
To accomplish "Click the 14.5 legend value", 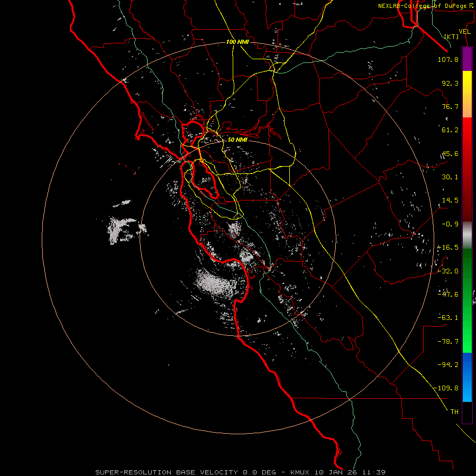I will click(x=450, y=200).
